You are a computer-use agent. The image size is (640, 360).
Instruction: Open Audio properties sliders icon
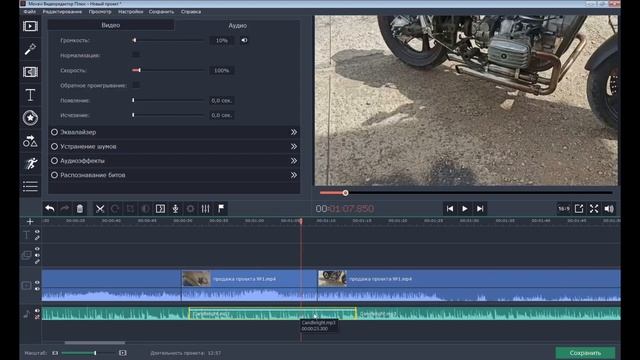pos(205,209)
